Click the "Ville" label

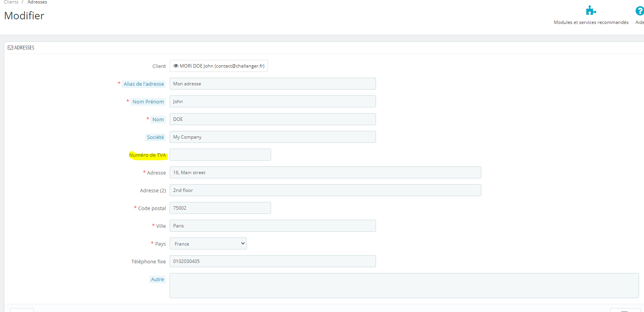tap(161, 226)
